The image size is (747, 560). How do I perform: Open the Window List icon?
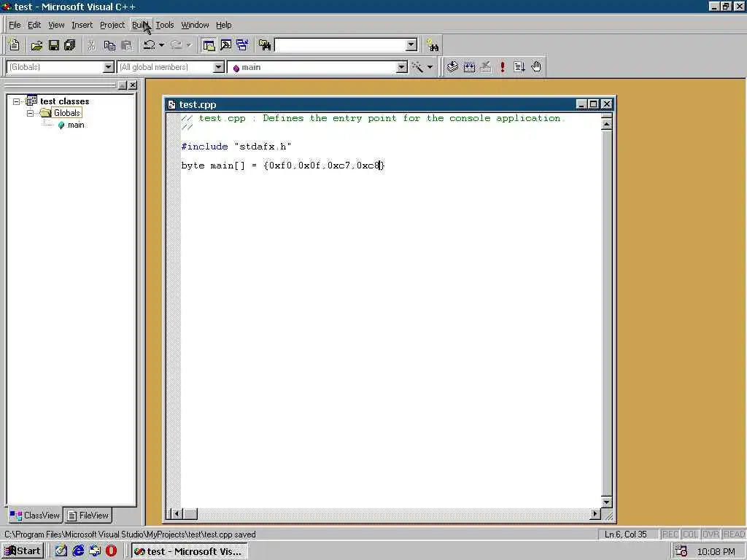click(242, 45)
